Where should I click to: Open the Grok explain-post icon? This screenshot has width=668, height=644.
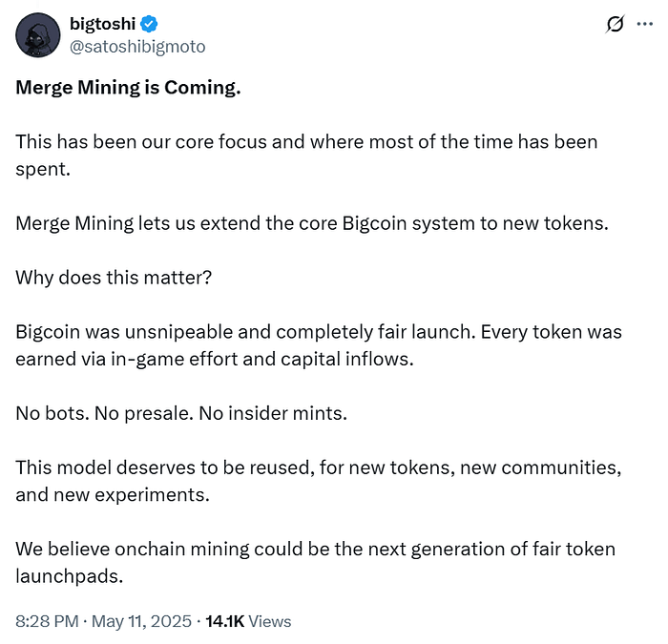[x=615, y=24]
